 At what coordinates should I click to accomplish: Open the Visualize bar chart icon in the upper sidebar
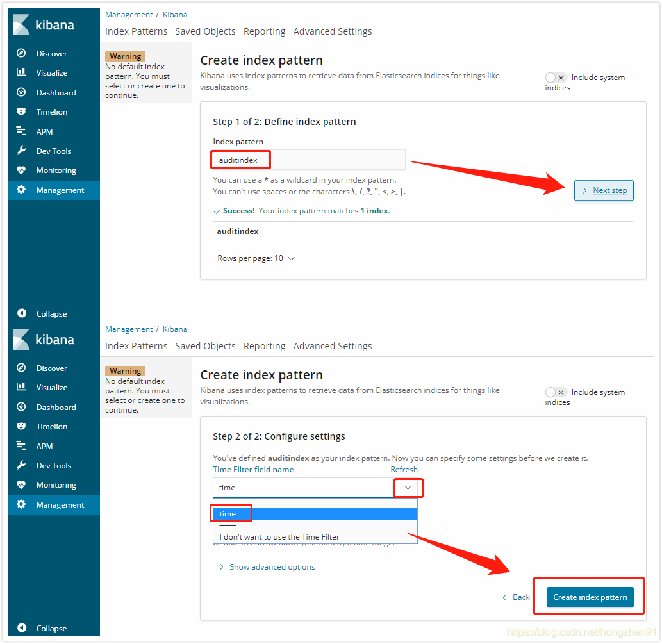click(x=21, y=72)
